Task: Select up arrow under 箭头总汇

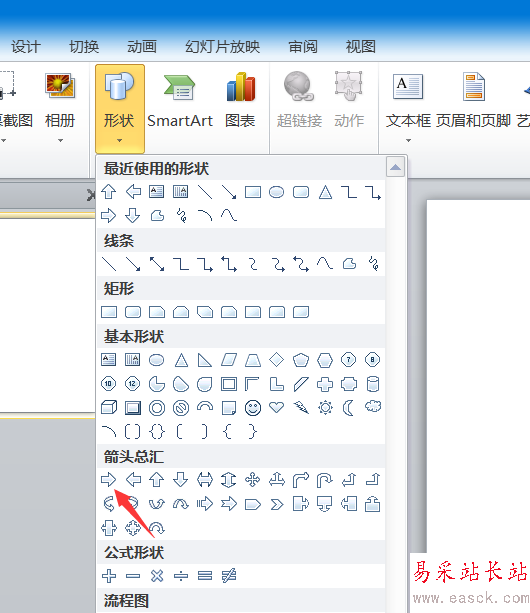Action: [157, 479]
